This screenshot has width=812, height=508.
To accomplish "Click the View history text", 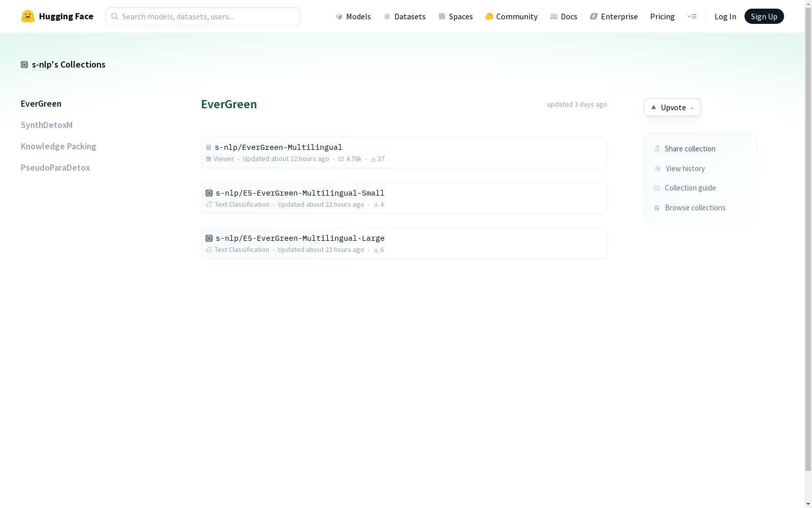I will tap(685, 169).
